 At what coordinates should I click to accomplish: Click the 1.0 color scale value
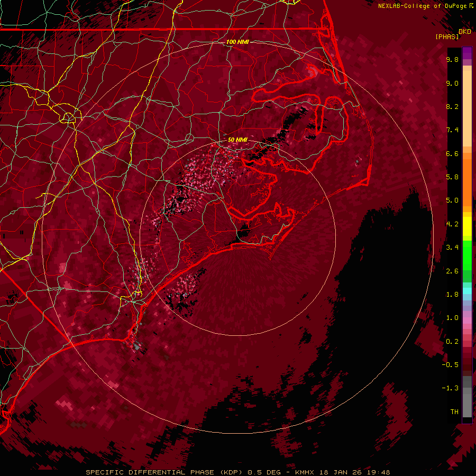(452, 318)
